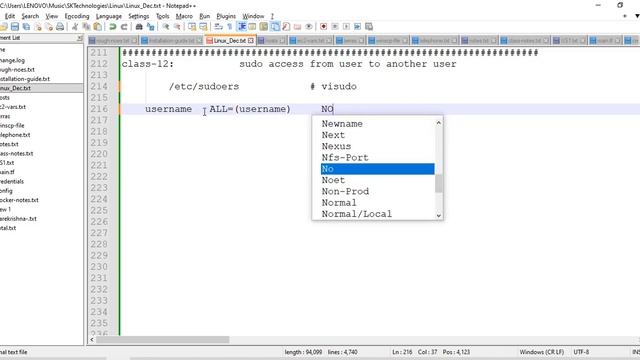Open the Replace toolbar icon
640x360 pixels.
[151, 27]
